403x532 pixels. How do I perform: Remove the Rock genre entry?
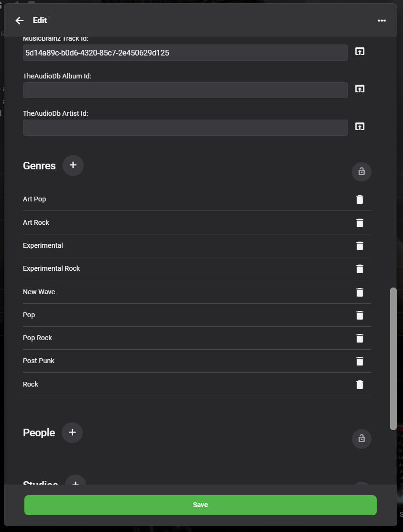(x=360, y=384)
